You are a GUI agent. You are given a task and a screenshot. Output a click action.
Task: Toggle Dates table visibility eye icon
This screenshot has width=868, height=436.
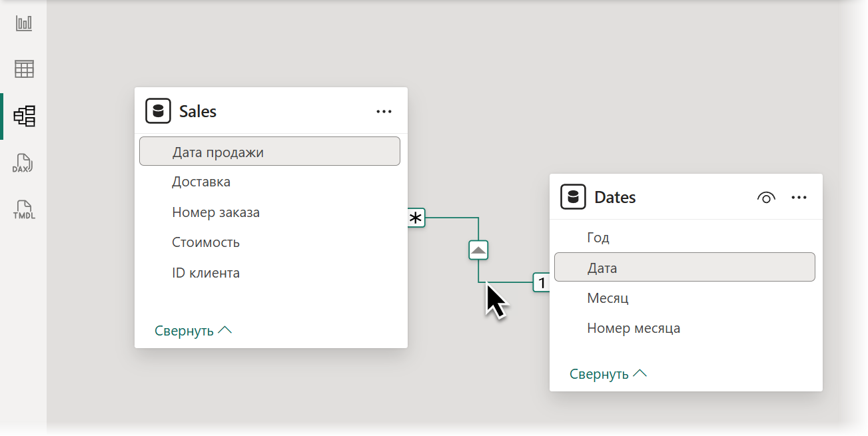click(767, 198)
